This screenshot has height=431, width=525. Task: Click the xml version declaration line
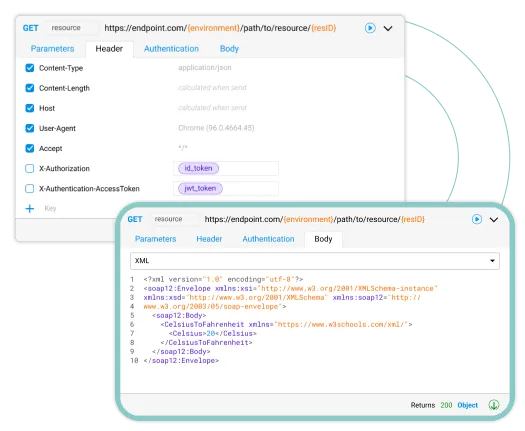click(223, 279)
